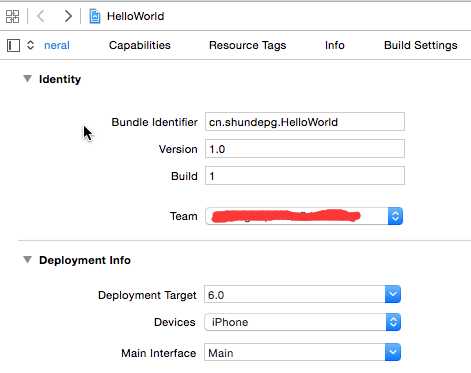Click the Build number field

pyautogui.click(x=305, y=176)
